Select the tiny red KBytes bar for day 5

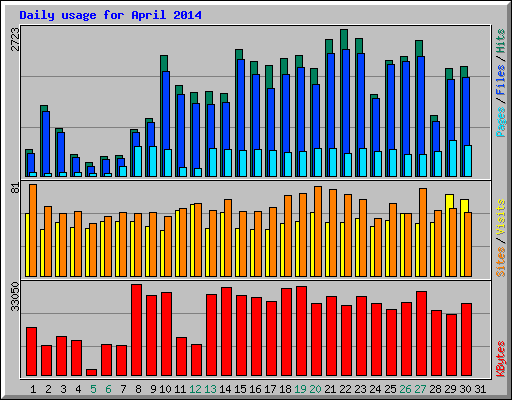91,372
